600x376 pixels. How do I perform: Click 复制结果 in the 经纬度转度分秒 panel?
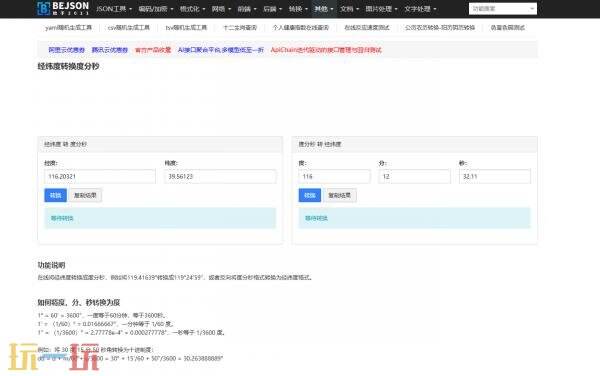click(x=85, y=195)
